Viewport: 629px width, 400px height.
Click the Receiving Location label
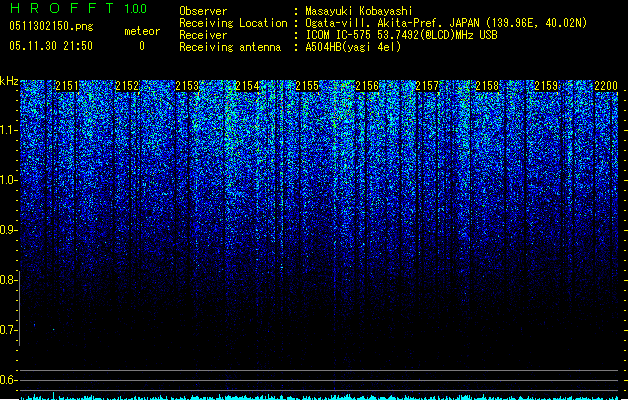[x=233, y=23]
